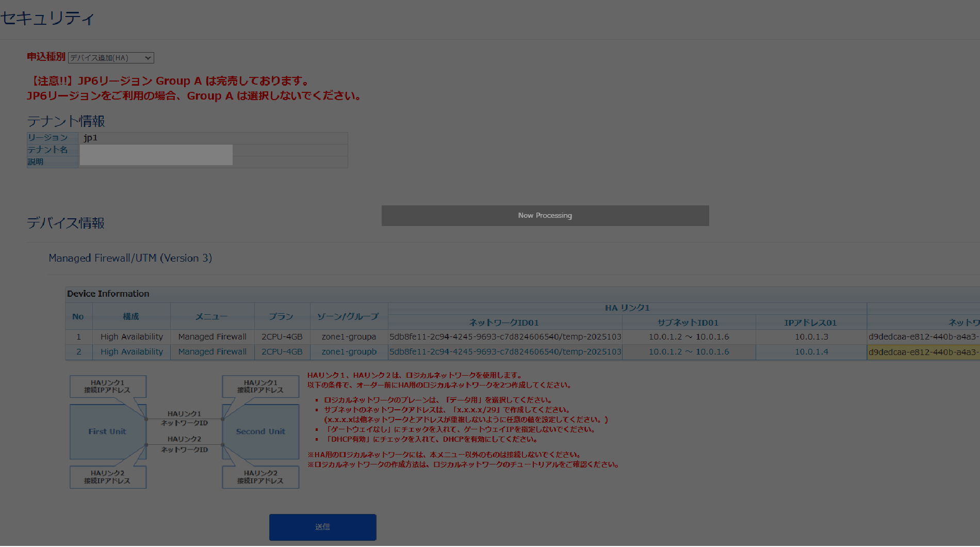Click the ゾーン/グループ column header

pos(348,316)
